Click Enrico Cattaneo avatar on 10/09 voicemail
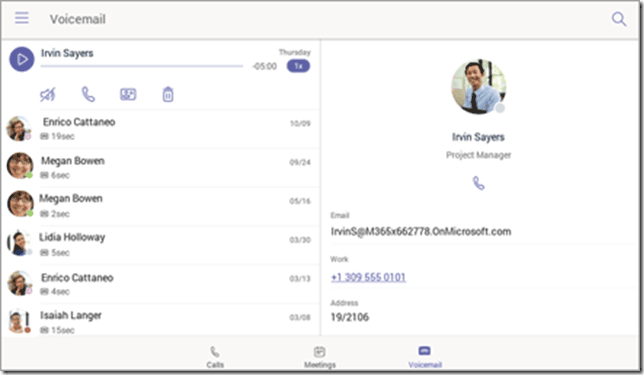The width and height of the screenshot is (644, 375). [x=19, y=129]
